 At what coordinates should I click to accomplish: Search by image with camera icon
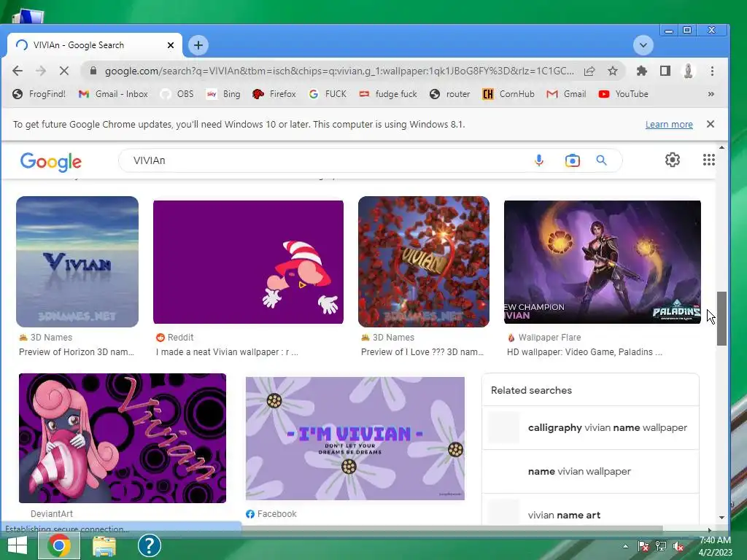(x=572, y=160)
